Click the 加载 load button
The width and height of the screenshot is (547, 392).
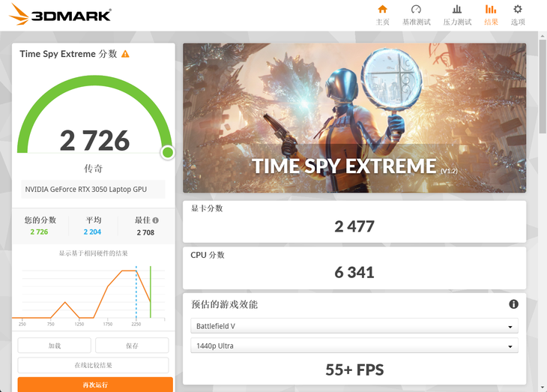coord(55,346)
